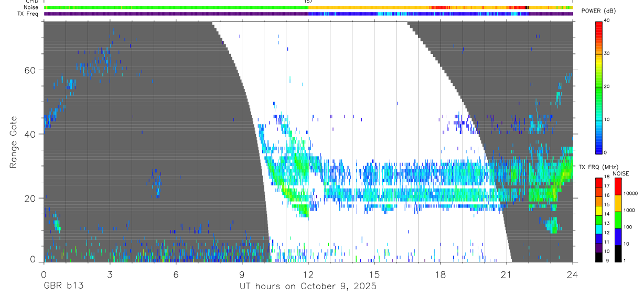Click the "NOISE" legend title
The image size is (644, 297).
621,173
